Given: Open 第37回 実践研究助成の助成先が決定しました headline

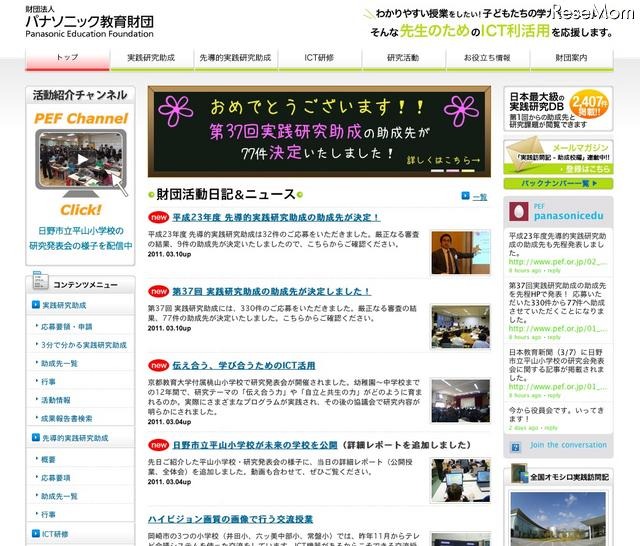Looking at the screenshot, I should pyautogui.click(x=271, y=291).
